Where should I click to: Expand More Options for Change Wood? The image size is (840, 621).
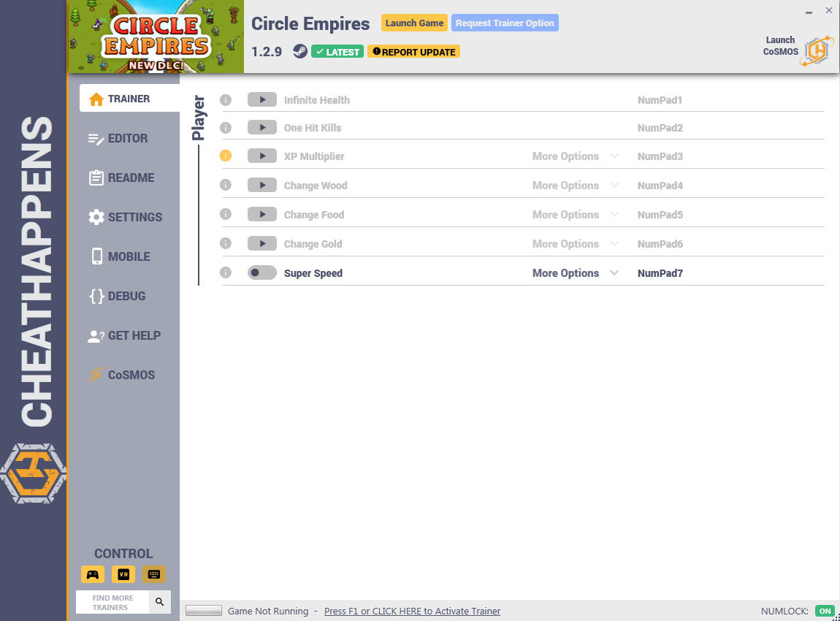tap(576, 186)
